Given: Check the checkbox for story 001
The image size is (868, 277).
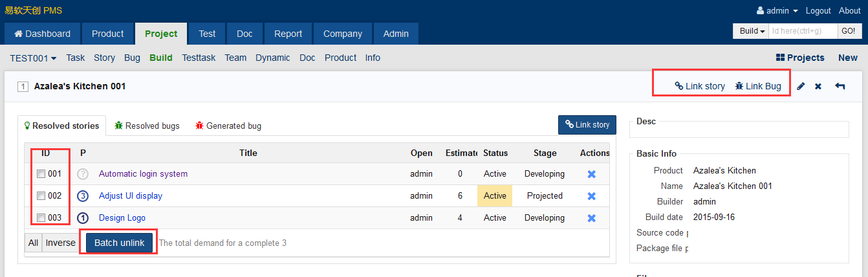Looking at the screenshot, I should tap(41, 174).
